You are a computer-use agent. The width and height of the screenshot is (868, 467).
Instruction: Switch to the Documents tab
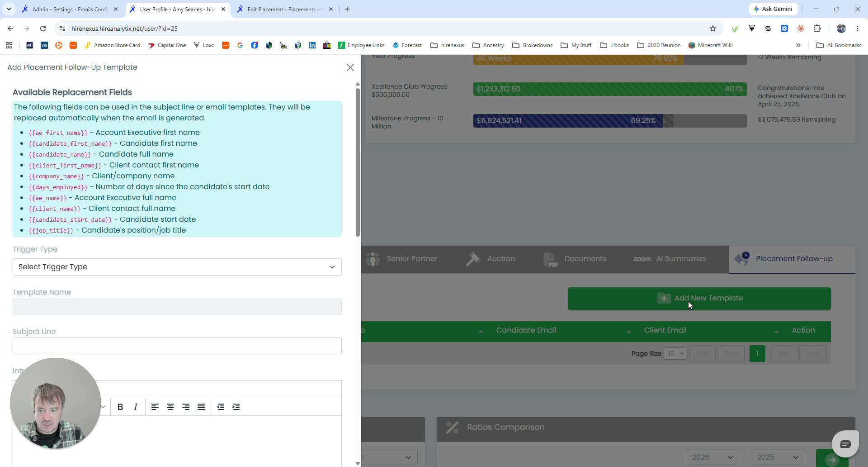(575, 259)
